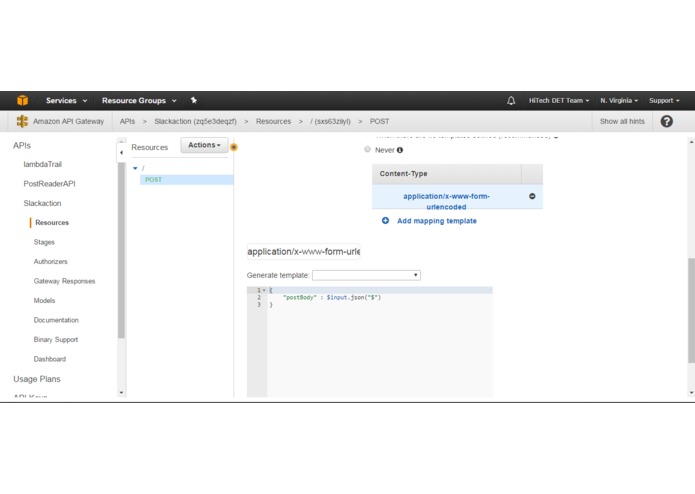Click the APIs breadcrumb
The image size is (695, 494).
pos(127,121)
